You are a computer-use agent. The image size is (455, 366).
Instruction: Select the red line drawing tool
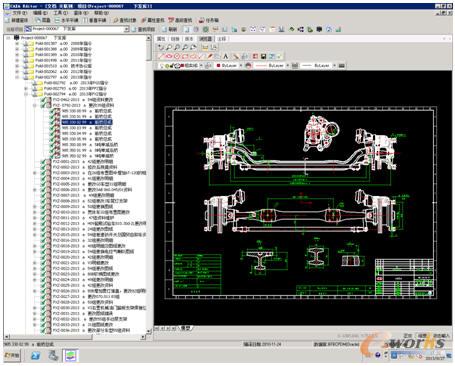[161, 56]
